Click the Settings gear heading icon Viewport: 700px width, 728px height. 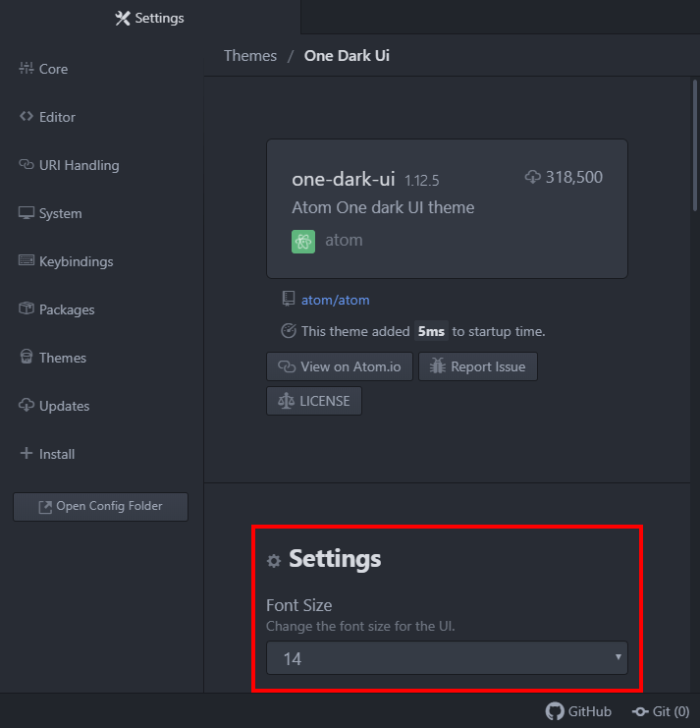pos(274,561)
